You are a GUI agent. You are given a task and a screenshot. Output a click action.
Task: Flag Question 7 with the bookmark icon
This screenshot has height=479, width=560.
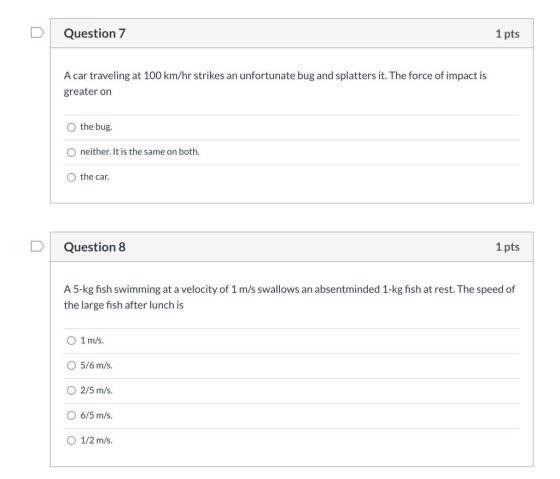[37, 33]
